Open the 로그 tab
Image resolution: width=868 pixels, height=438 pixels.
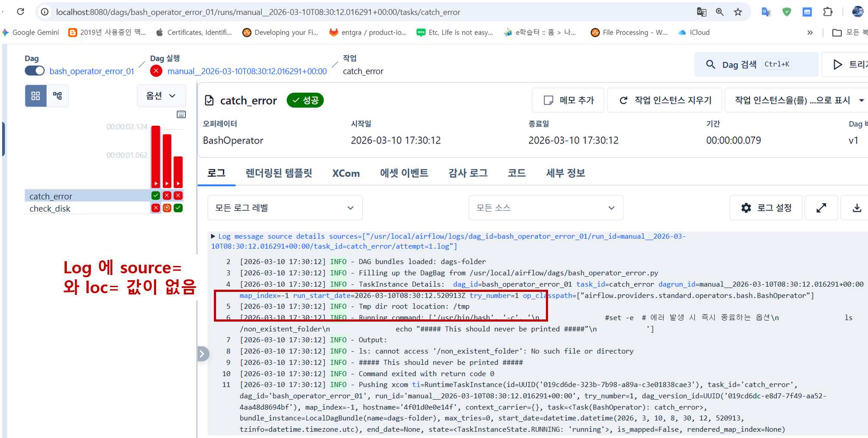tap(216, 173)
